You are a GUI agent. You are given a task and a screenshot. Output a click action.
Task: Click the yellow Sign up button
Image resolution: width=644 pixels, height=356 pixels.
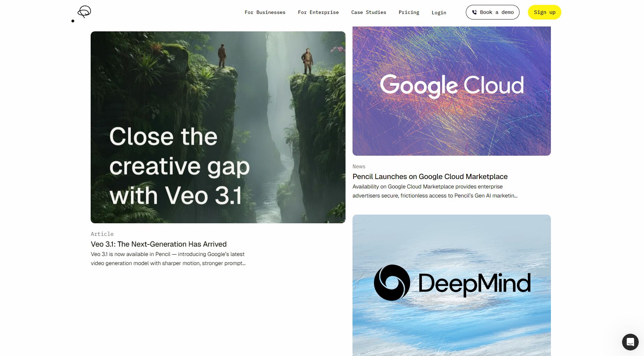tap(544, 12)
